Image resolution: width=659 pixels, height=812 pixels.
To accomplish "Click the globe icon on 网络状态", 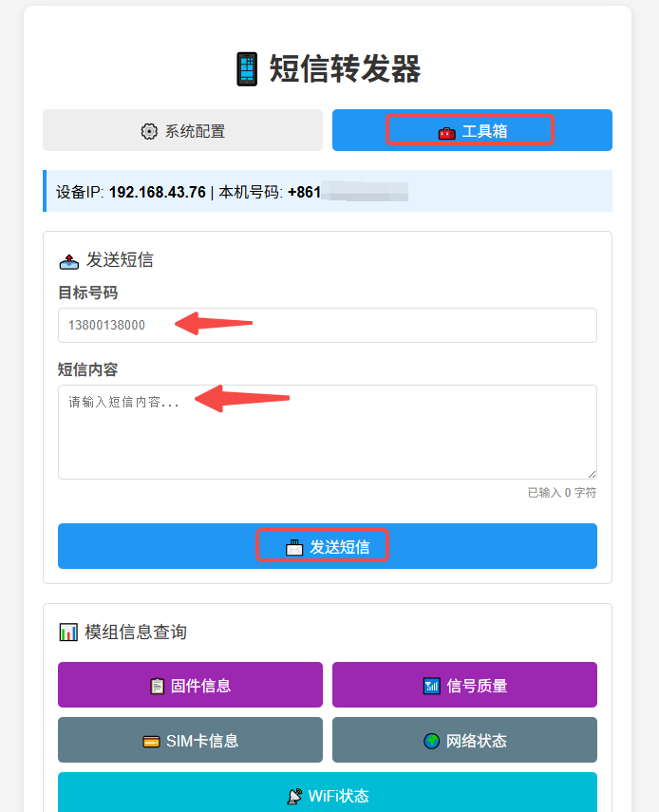I will pos(432,741).
